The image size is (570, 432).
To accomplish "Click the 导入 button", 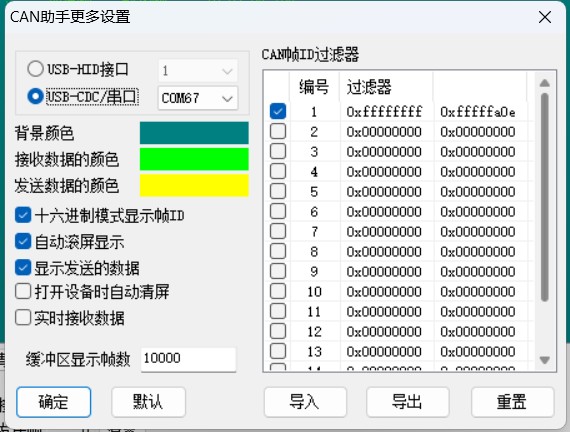I will [x=305, y=402].
